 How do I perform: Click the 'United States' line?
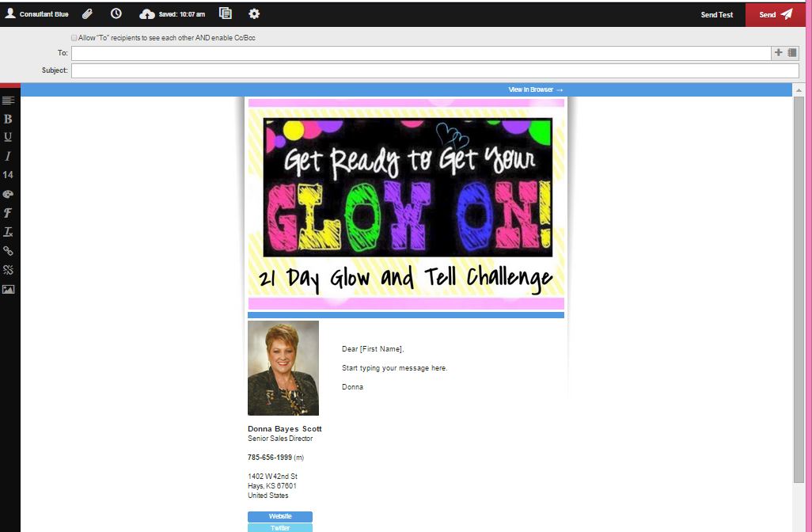click(x=268, y=496)
